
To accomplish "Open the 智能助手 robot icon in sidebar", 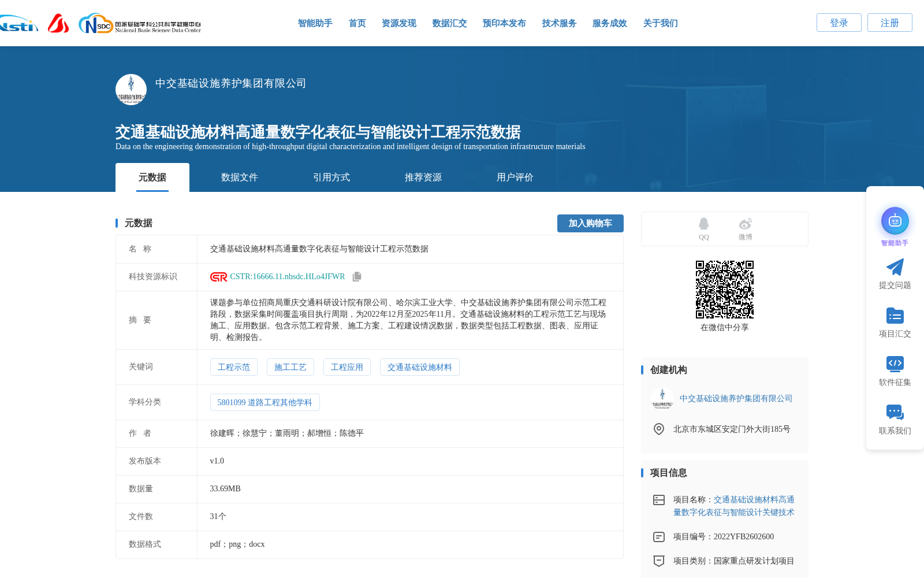I will point(895,221).
